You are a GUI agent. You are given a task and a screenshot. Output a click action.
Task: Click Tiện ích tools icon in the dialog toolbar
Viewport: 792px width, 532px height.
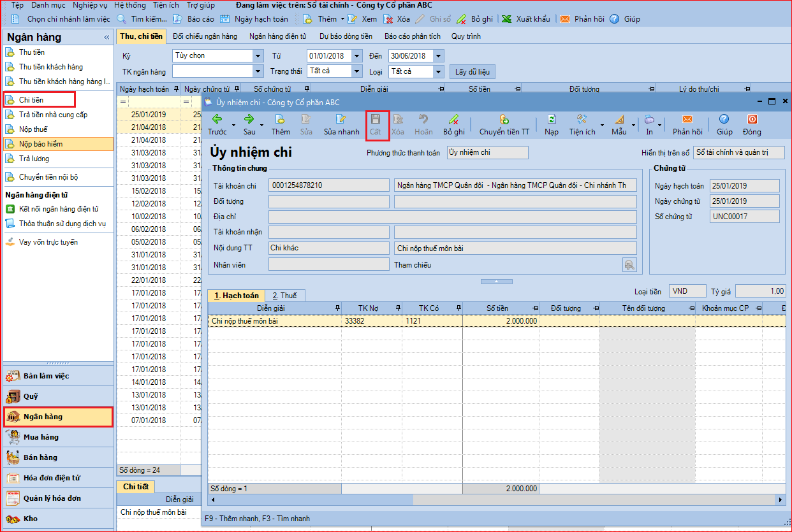click(582, 119)
